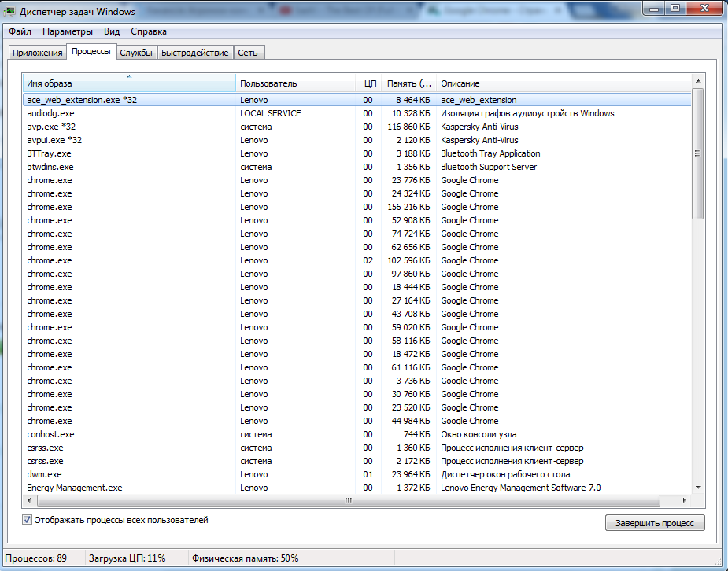Switch to the Приложения tab
Image resolution: width=728 pixels, height=571 pixels.
point(38,53)
